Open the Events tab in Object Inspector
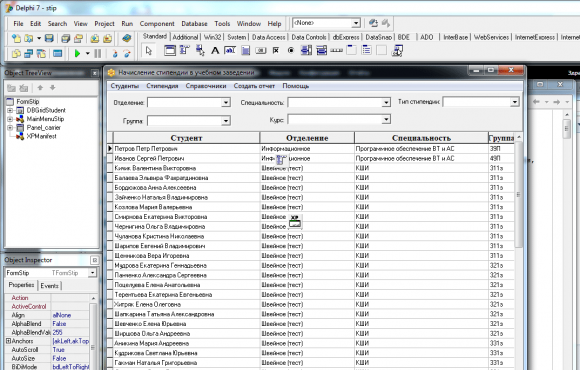Viewport: 580px width, 370px height. pos(50,286)
